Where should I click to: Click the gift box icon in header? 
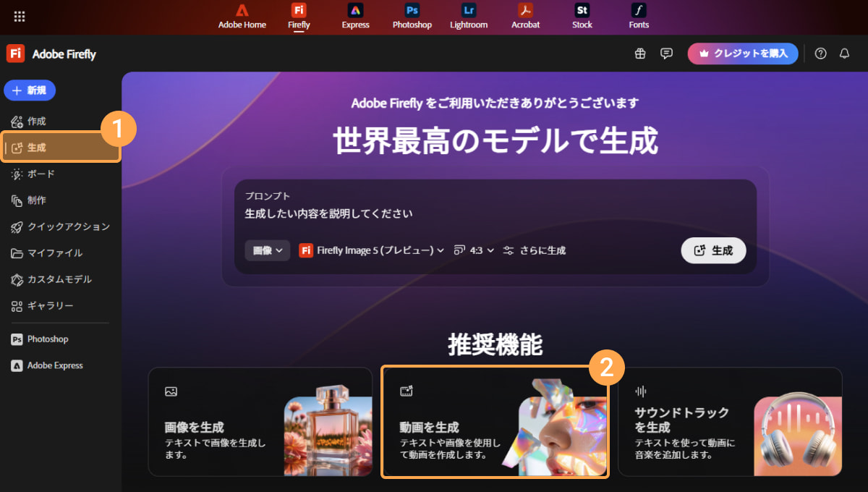[x=640, y=54]
